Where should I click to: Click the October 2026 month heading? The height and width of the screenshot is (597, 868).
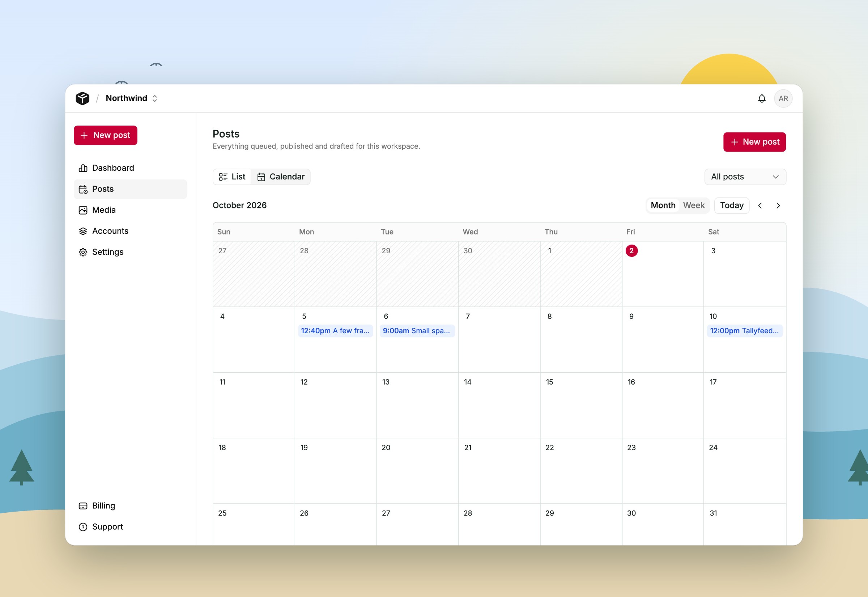click(240, 206)
